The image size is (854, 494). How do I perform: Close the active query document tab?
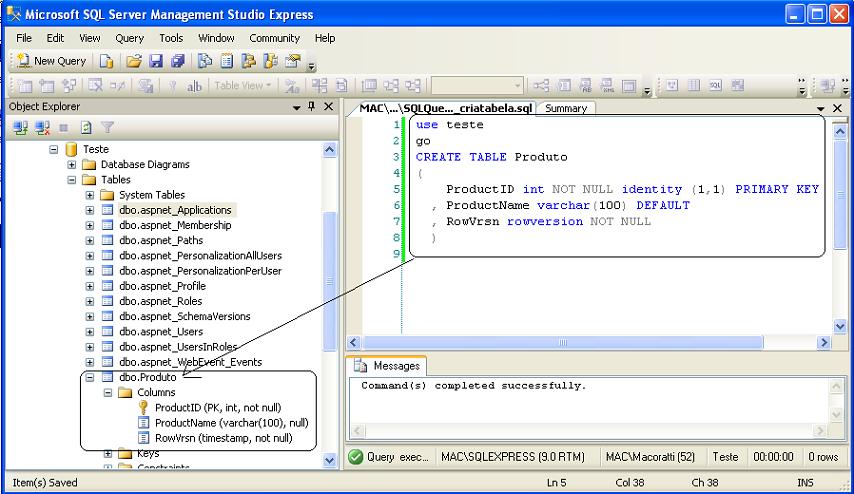838,108
